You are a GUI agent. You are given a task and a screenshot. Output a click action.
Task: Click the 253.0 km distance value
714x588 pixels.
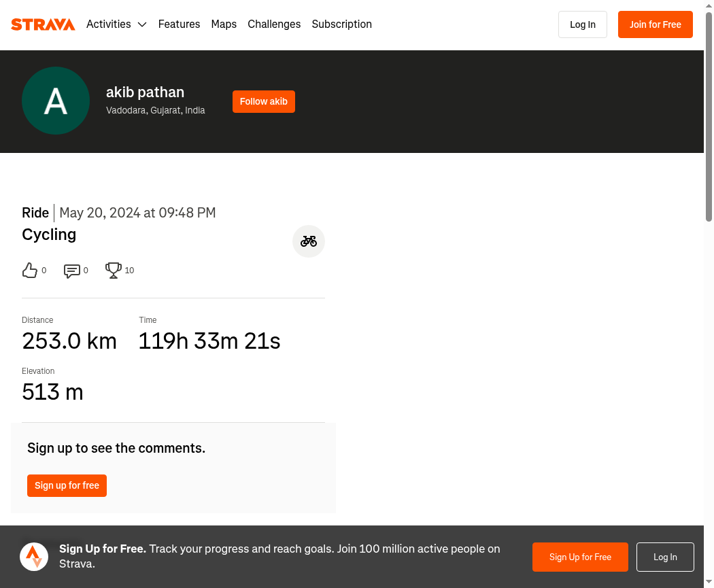tap(69, 341)
